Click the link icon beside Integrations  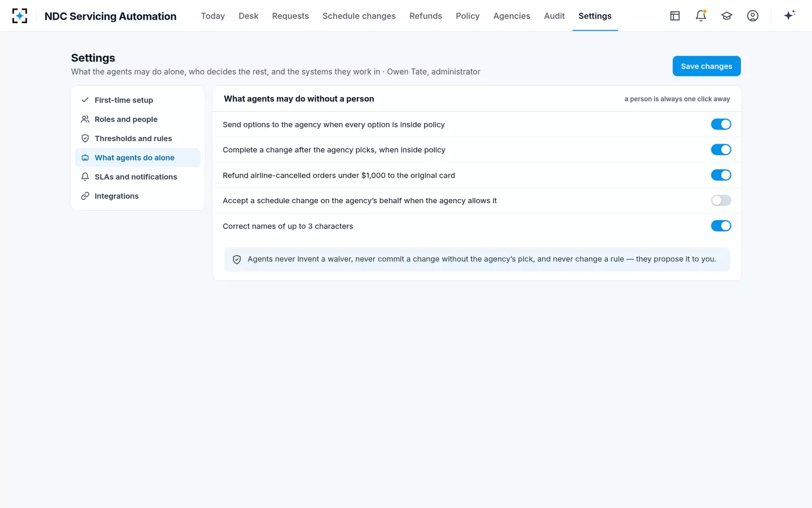pos(85,196)
